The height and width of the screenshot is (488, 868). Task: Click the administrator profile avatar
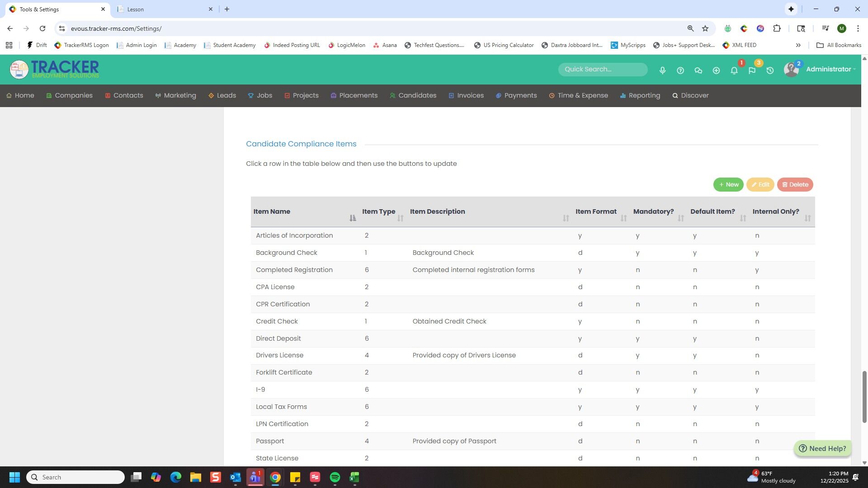(791, 70)
